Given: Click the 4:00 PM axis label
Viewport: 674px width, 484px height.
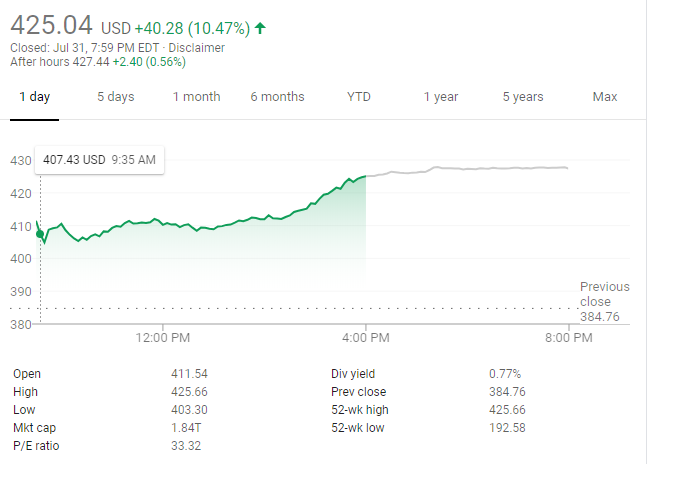Looking at the screenshot, I should [366, 338].
